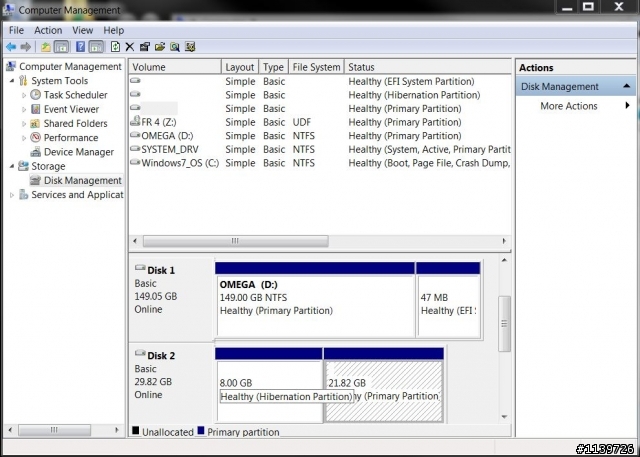This screenshot has width=640, height=457.
Task: Open More Actions in the Actions pane
Action: tap(568, 106)
